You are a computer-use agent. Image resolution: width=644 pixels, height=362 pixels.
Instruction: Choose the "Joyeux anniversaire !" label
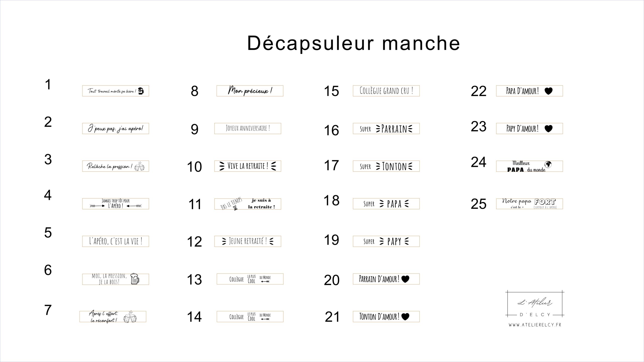tap(248, 128)
